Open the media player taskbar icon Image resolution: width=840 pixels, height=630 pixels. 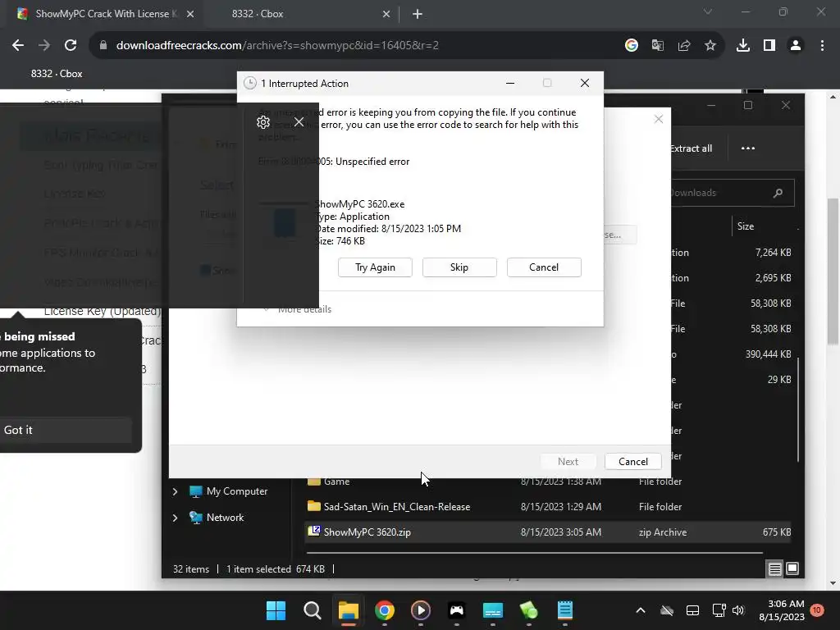coord(421,610)
